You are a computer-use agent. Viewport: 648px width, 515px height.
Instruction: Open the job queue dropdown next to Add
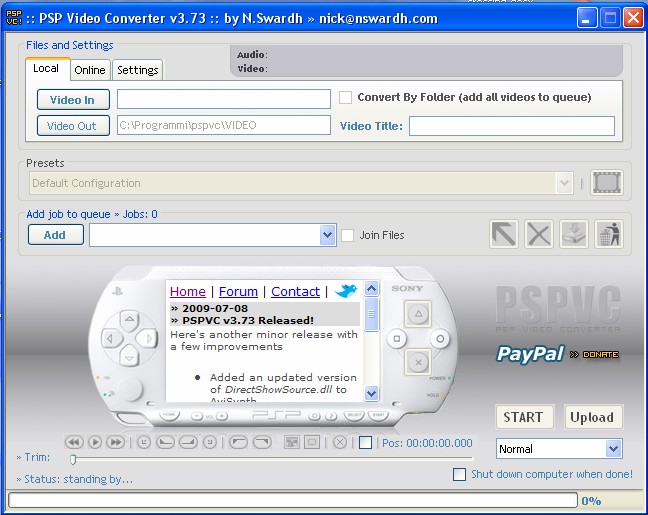click(327, 235)
